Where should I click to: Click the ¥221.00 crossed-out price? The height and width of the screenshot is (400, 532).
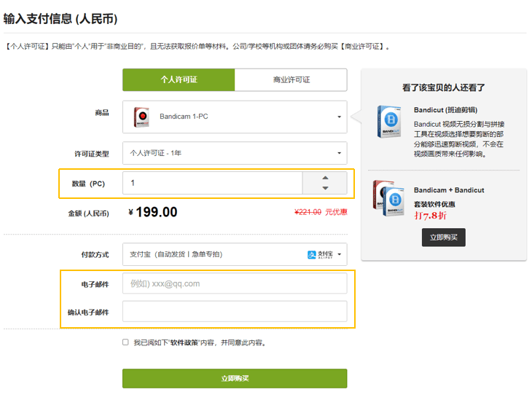(x=308, y=212)
